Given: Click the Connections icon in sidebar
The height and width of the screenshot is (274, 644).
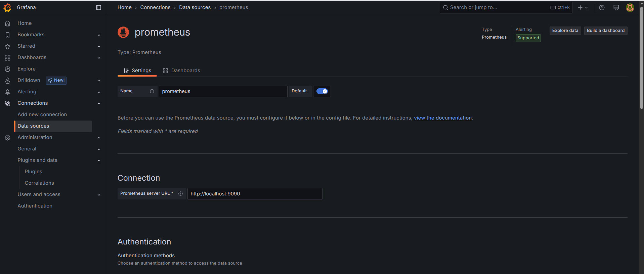Looking at the screenshot, I should click(x=7, y=103).
